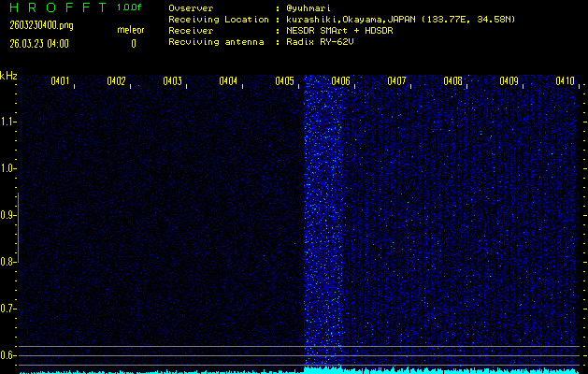The height and width of the screenshot is (374, 588).
Task: Click the 1.00f version label
Action: [131, 7]
